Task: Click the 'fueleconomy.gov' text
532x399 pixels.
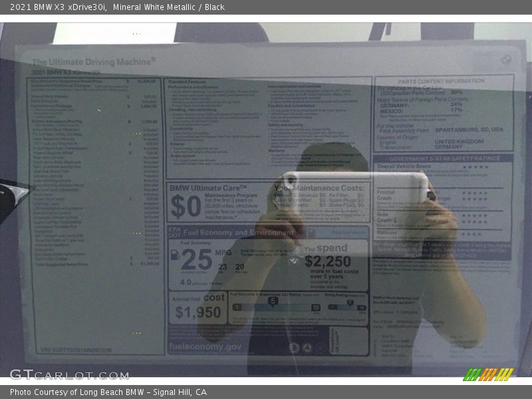Action: (x=205, y=346)
